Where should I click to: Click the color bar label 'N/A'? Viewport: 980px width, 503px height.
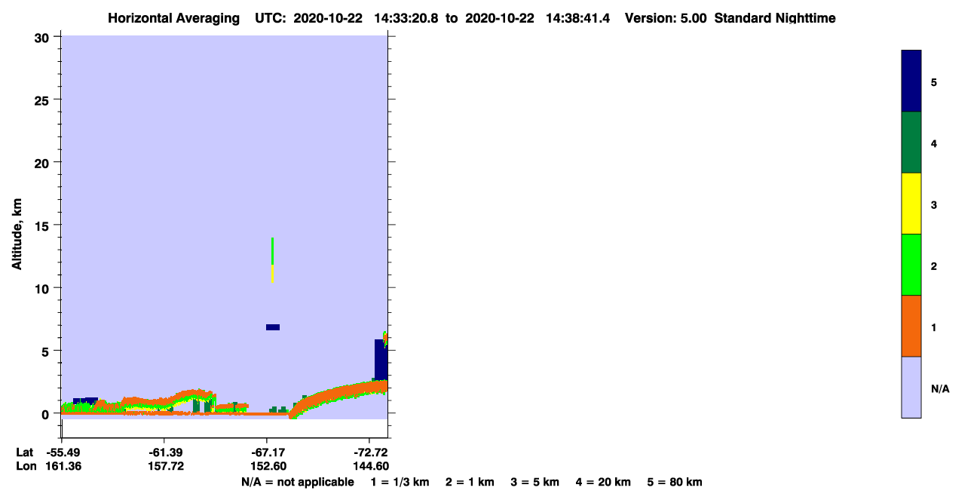[x=939, y=388]
